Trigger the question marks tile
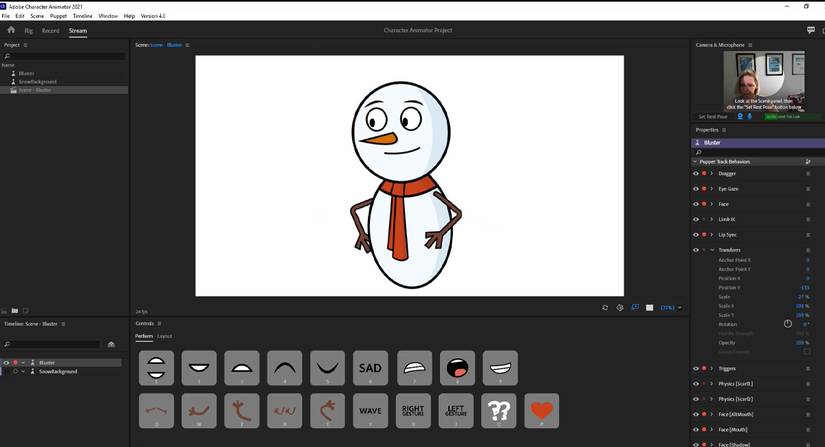This screenshot has height=447, width=825. [499, 411]
